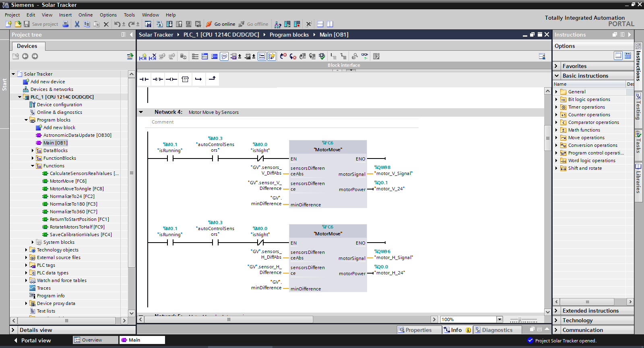Expand the FunctionBlocks folder
The height and width of the screenshot is (348, 644).
pos(33,158)
